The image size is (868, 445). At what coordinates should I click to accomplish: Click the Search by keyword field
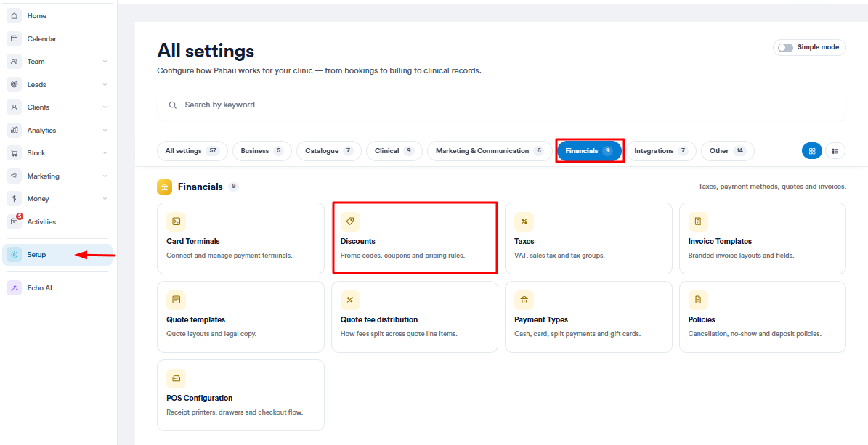pos(501,105)
